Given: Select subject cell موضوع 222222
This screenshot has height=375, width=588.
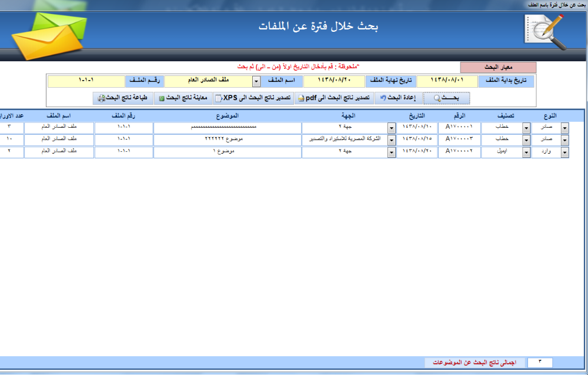Looking at the screenshot, I should coord(227,140).
